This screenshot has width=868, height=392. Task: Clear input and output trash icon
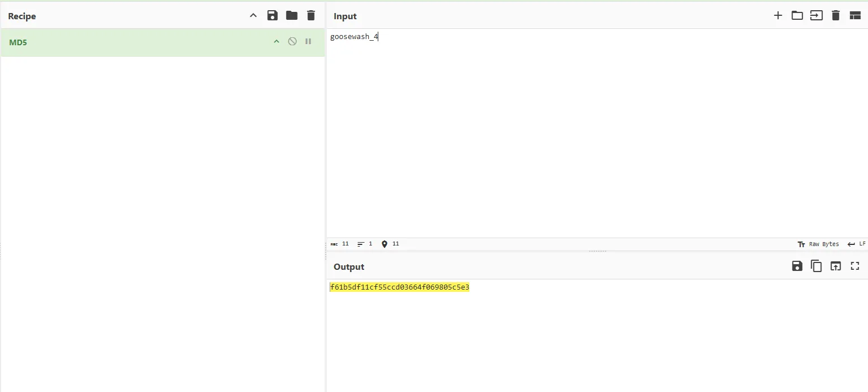coord(836,16)
